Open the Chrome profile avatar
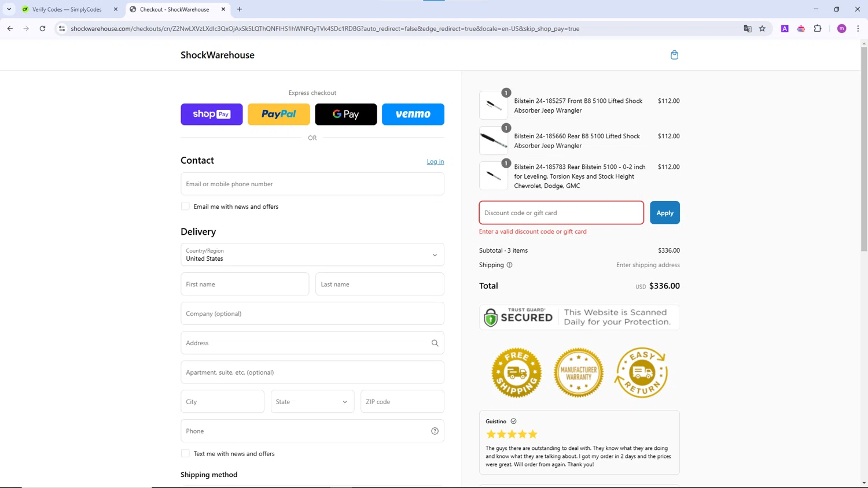The height and width of the screenshot is (488, 868). point(841,28)
